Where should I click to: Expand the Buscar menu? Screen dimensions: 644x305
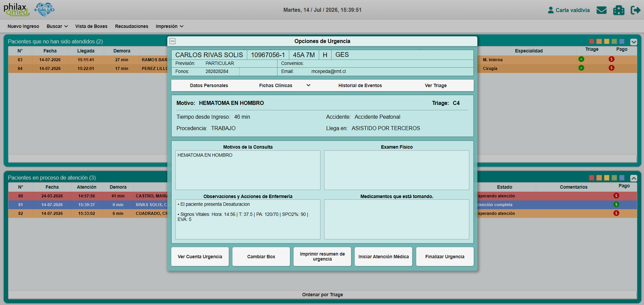pos(57,26)
